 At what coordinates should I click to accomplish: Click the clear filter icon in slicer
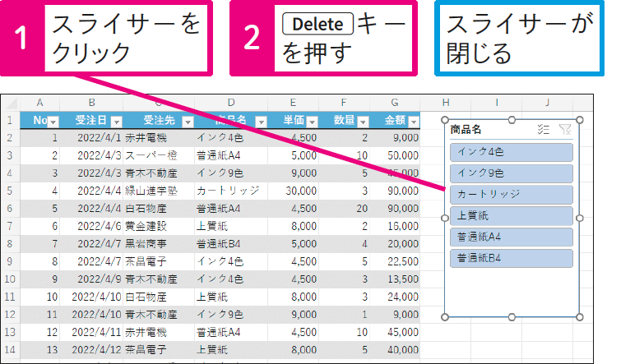point(564,129)
